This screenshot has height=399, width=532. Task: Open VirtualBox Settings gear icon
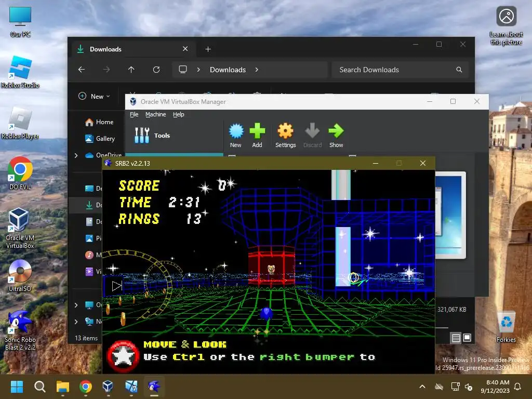tap(285, 136)
